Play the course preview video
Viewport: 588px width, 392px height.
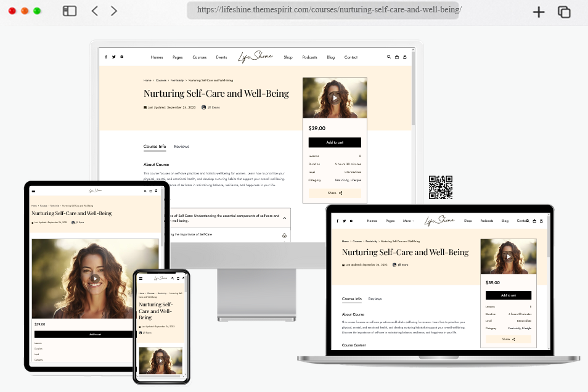[335, 97]
